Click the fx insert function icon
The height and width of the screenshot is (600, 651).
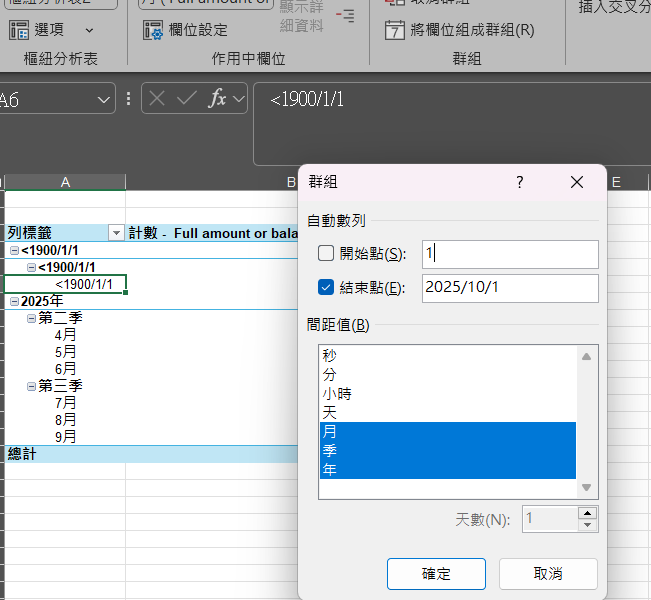click(217, 99)
